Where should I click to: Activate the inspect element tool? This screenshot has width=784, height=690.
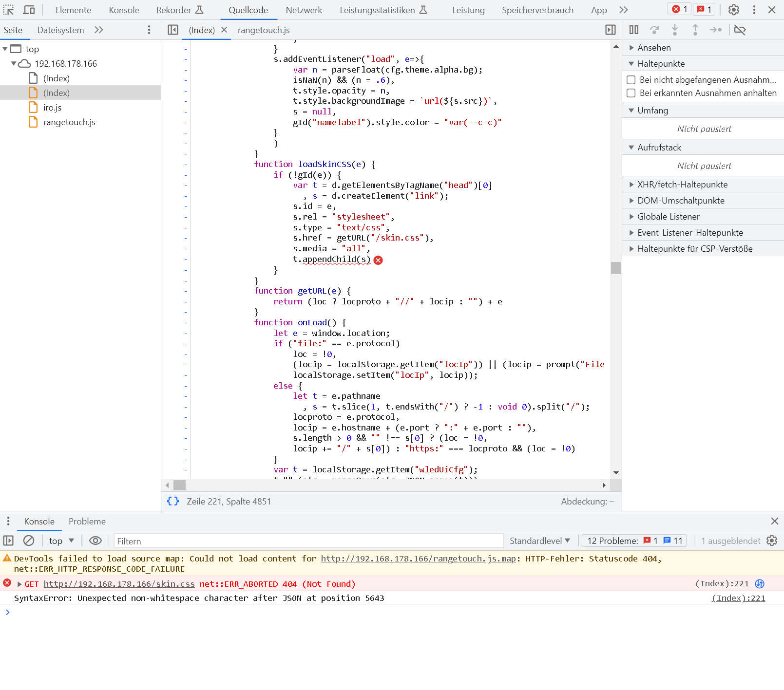9,10
